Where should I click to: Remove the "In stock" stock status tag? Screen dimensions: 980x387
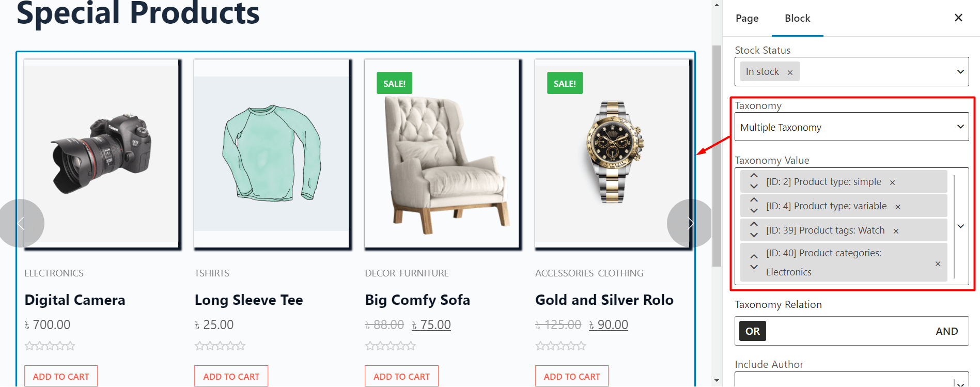(x=790, y=71)
